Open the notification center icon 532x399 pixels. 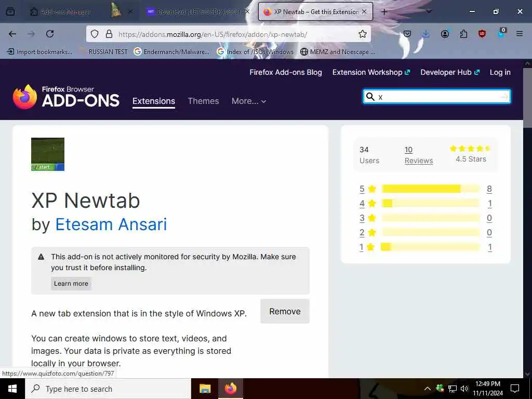[x=515, y=389]
